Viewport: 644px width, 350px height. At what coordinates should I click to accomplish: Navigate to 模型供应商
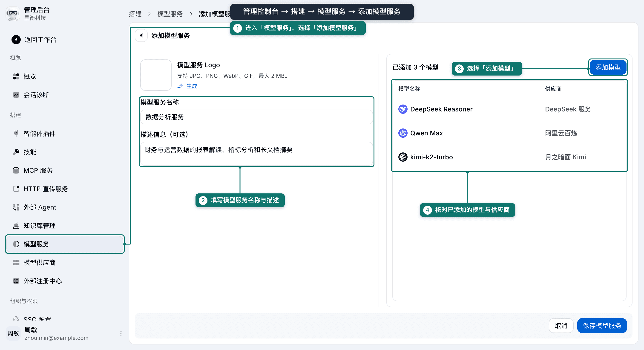point(65,263)
